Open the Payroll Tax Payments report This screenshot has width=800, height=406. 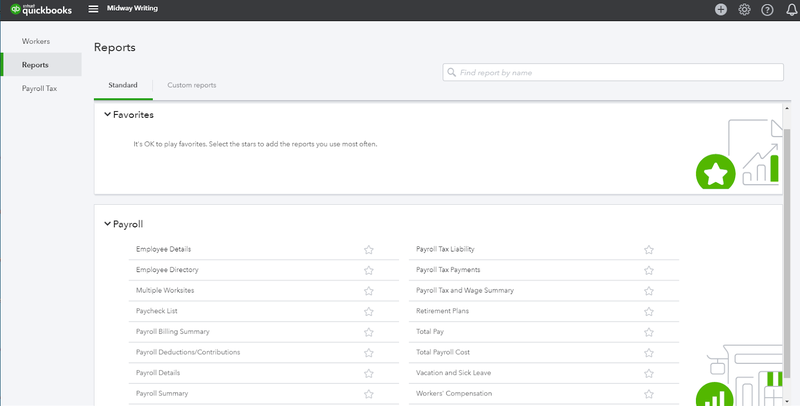[x=448, y=269]
